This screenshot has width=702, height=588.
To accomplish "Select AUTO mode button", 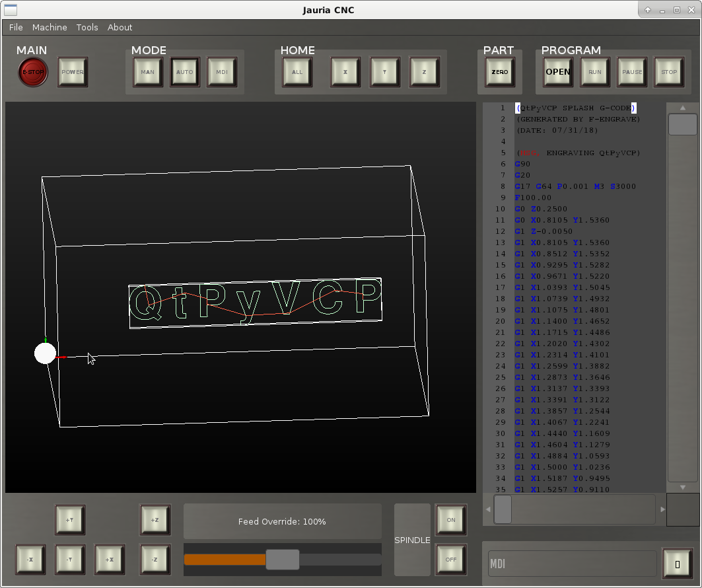I will click(185, 72).
